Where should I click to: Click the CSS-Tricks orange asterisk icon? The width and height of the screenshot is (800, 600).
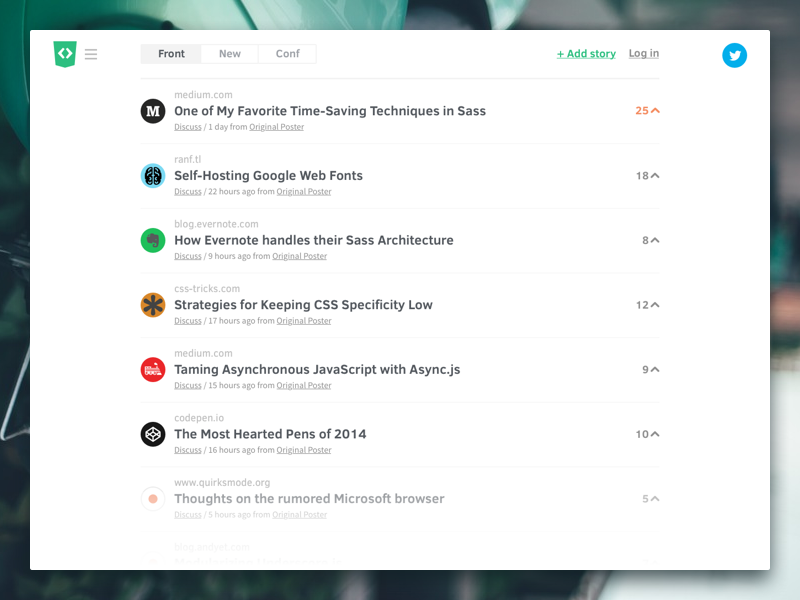[152, 305]
